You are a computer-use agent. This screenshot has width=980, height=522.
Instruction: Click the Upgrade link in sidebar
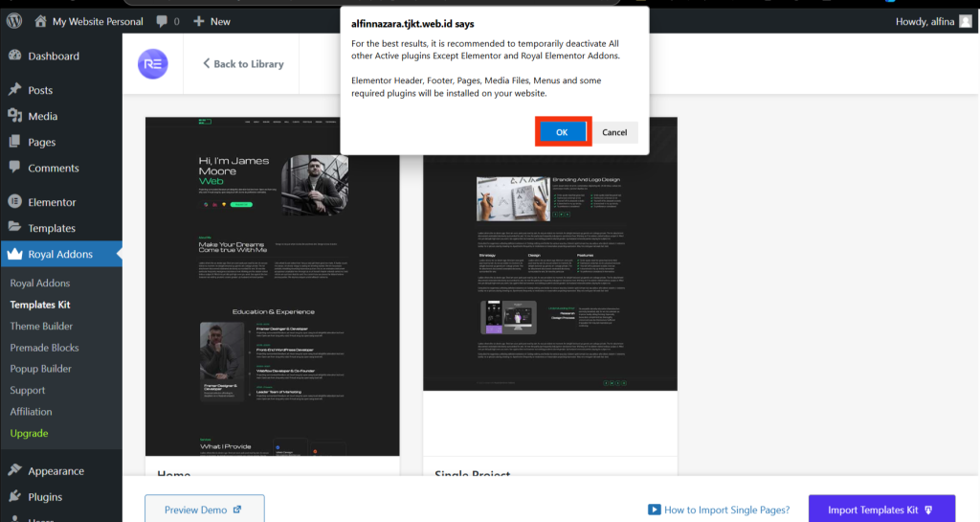[x=29, y=433]
